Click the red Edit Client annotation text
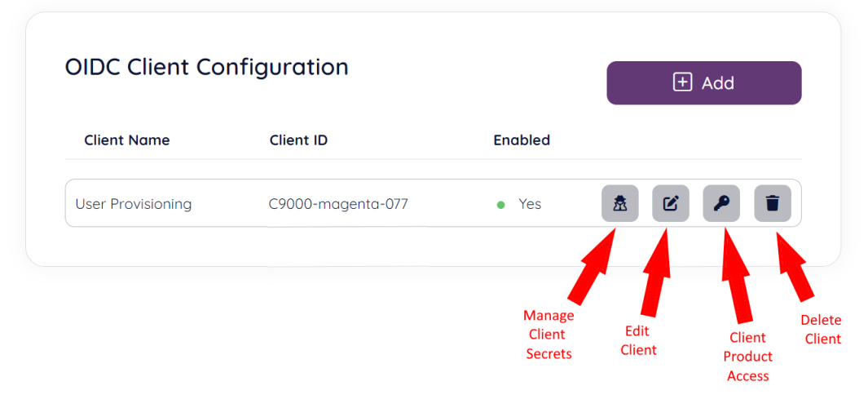 pyautogui.click(x=638, y=341)
